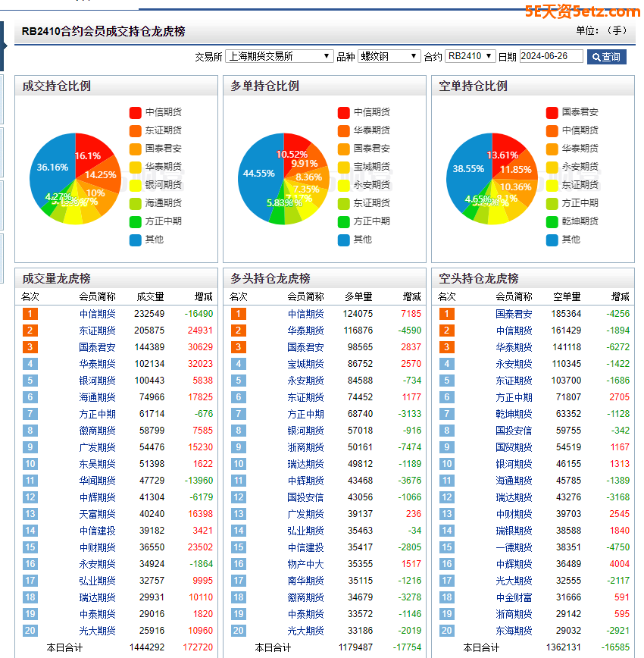644x658 pixels.
Task: Click 多单量 column header in 多头持仓龙虎榜
Action: click(358, 296)
